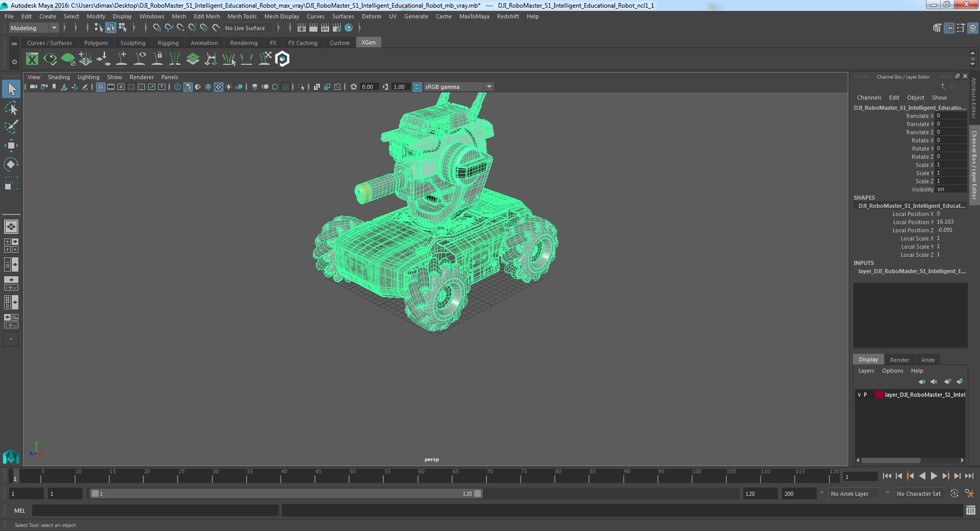Screen dimensions: 980x531
Task: Open the sRGB gamma view transform dropdown
Action: click(x=458, y=87)
